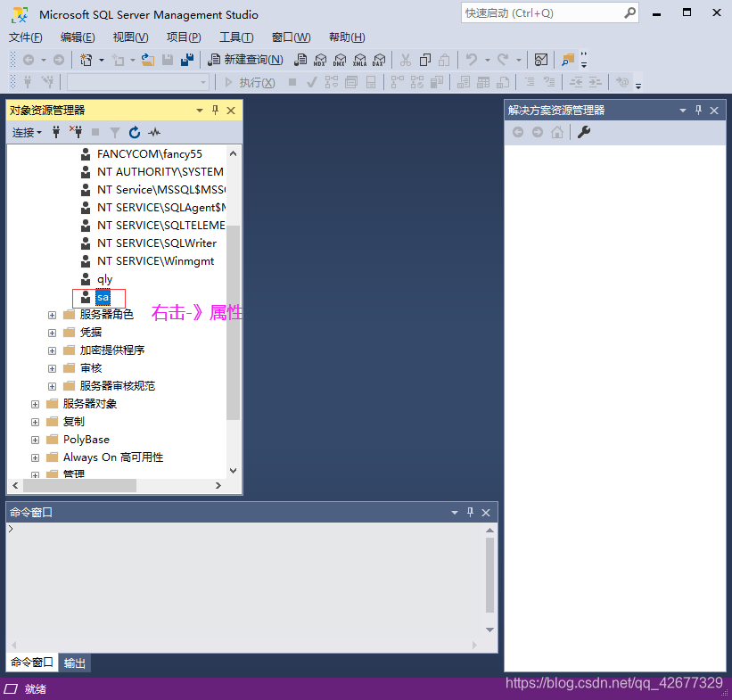Expand the 复制 node
This screenshot has height=700, width=732.
pyautogui.click(x=35, y=422)
